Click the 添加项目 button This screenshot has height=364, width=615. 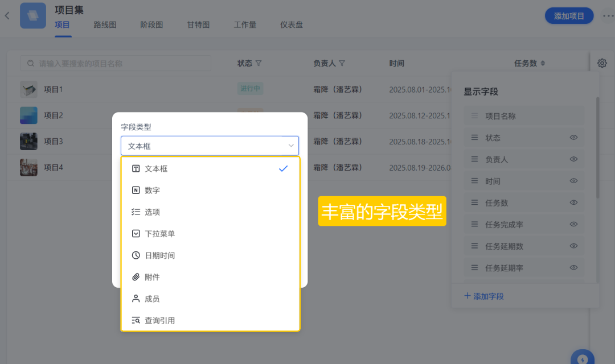click(569, 16)
